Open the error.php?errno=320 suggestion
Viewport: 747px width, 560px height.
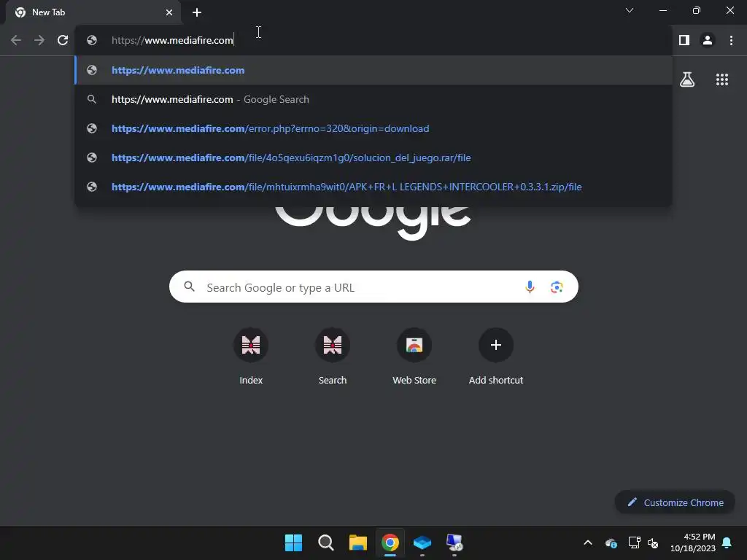click(x=373, y=128)
